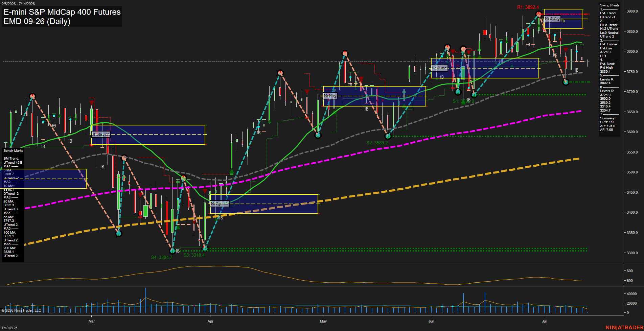644x331 pixels.
Task: Click the 'Jun' time axis label
Action: point(431,321)
